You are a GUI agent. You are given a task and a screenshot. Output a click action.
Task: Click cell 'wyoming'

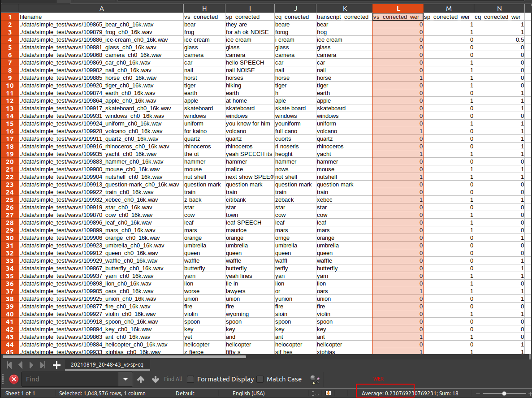[250, 314]
